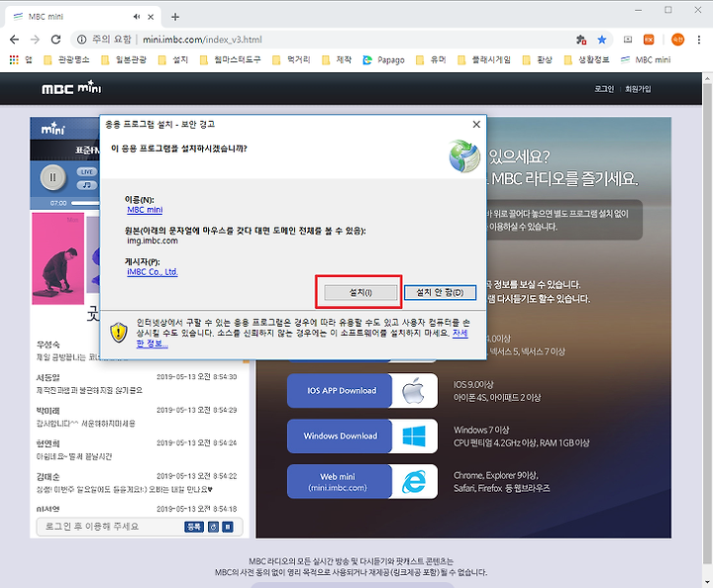Bookmark page with the star icon

[602, 40]
